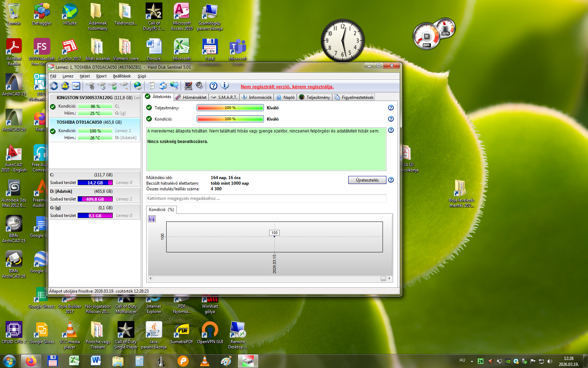Screen dimensions: 588x368
Task: Click the taskbar clock showing 12:28
Action: pyautogui.click(x=568, y=361)
